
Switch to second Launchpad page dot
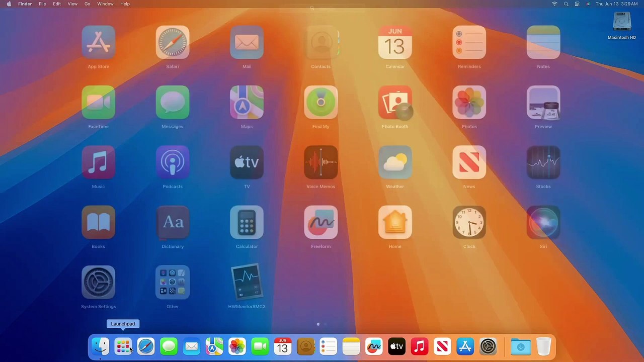[325, 324]
